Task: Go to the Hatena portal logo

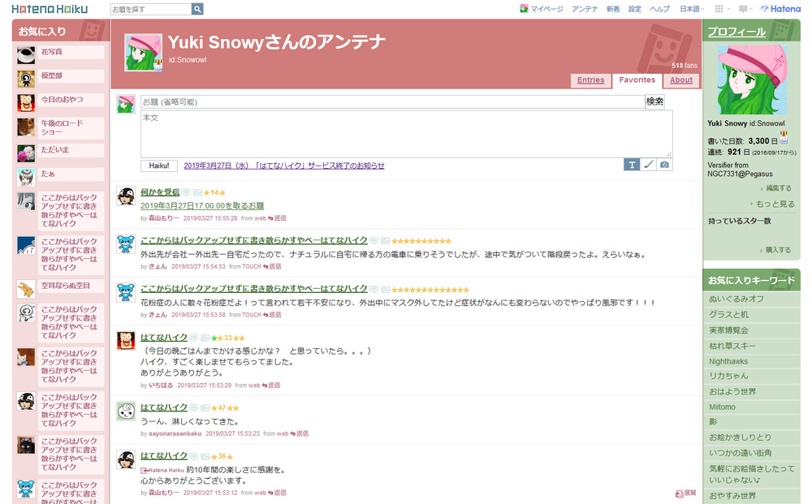Action: pyautogui.click(x=780, y=9)
